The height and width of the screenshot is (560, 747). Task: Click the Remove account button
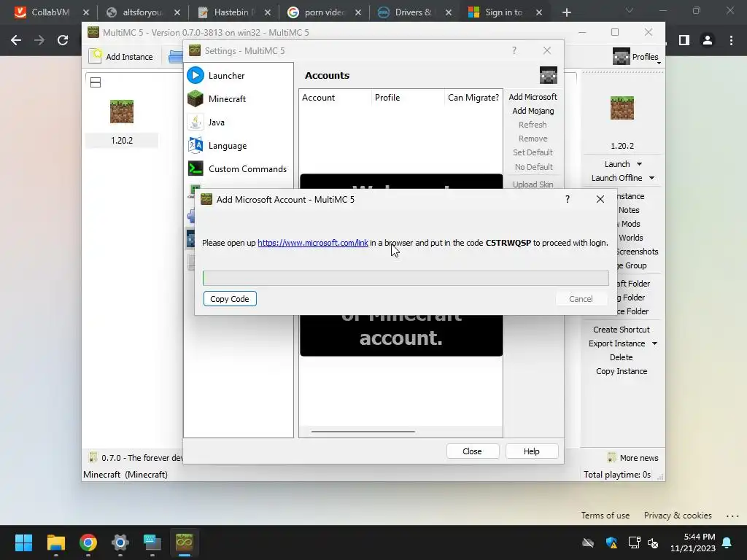533,139
